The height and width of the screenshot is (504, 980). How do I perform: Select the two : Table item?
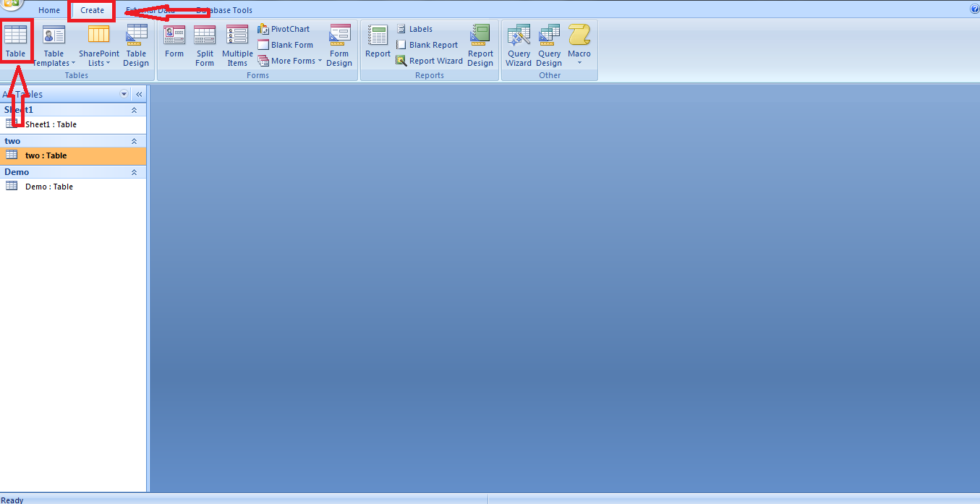[73, 155]
